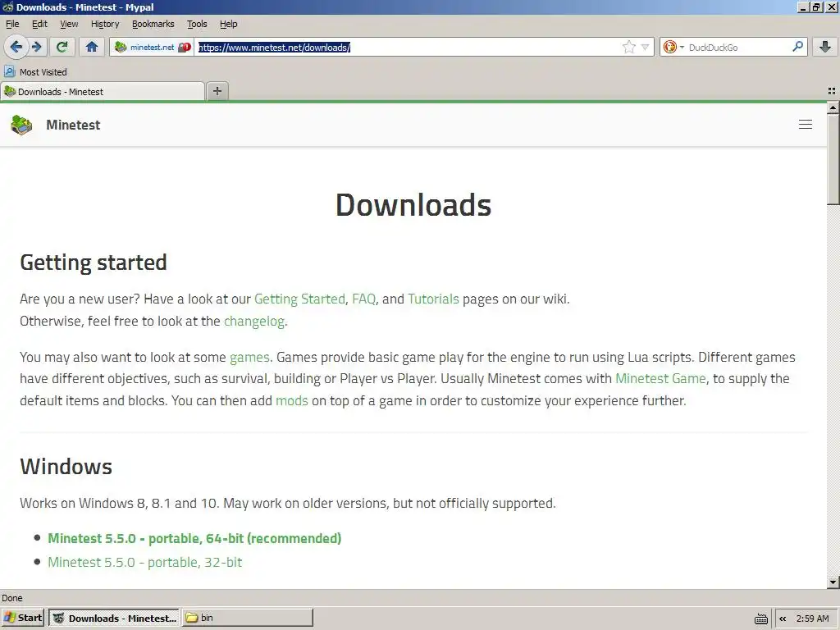840x630 pixels.
Task: Download Minetest 5.5.0 portable 64-bit
Action: tap(194, 538)
